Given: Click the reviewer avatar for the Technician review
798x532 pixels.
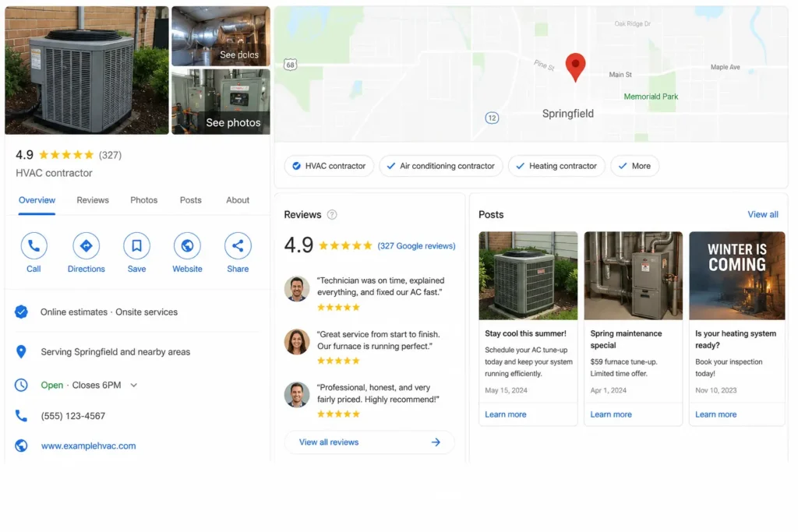Looking at the screenshot, I should coord(297,289).
